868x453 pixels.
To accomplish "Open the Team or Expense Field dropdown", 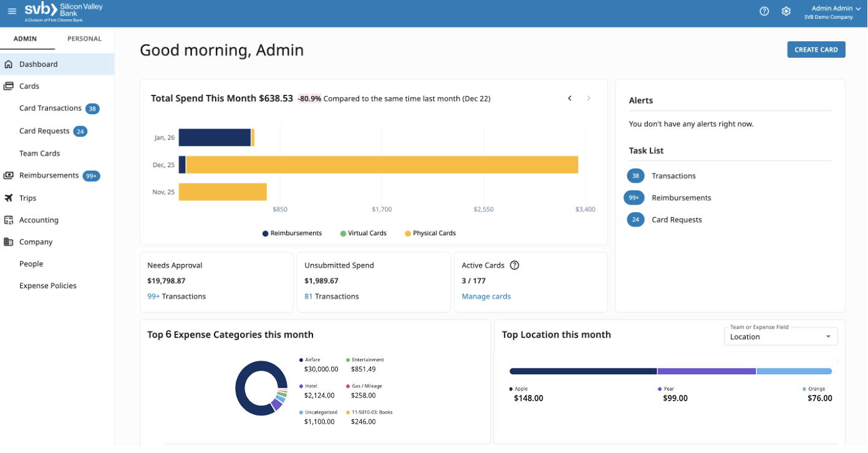I will click(x=780, y=337).
